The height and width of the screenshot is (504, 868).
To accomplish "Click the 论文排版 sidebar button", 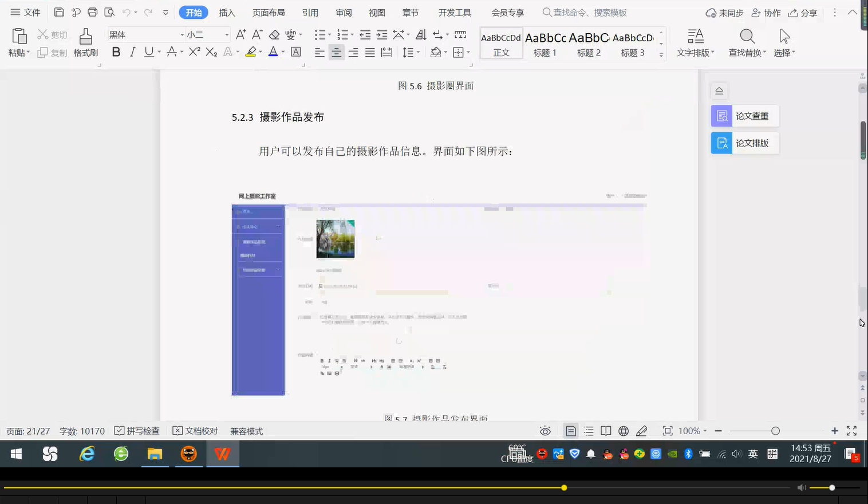I will (x=744, y=143).
